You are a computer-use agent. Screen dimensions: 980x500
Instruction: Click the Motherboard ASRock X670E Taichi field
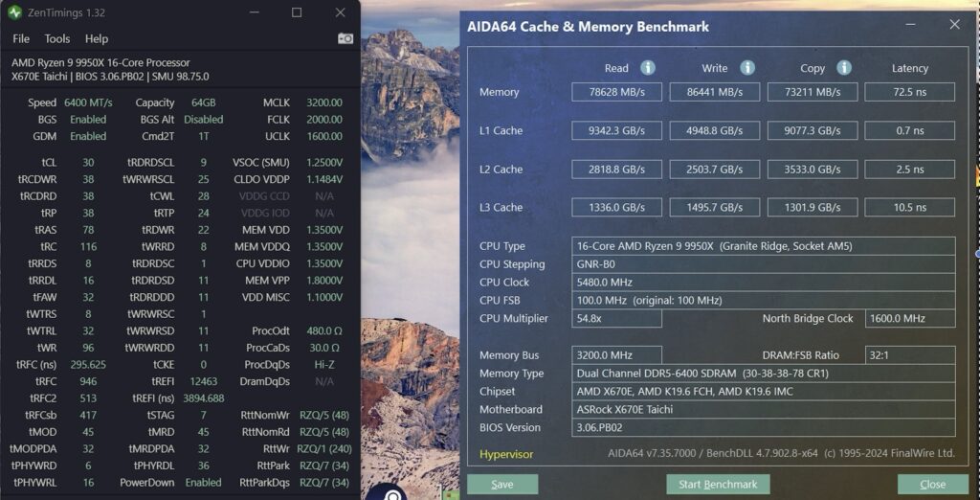coord(763,409)
